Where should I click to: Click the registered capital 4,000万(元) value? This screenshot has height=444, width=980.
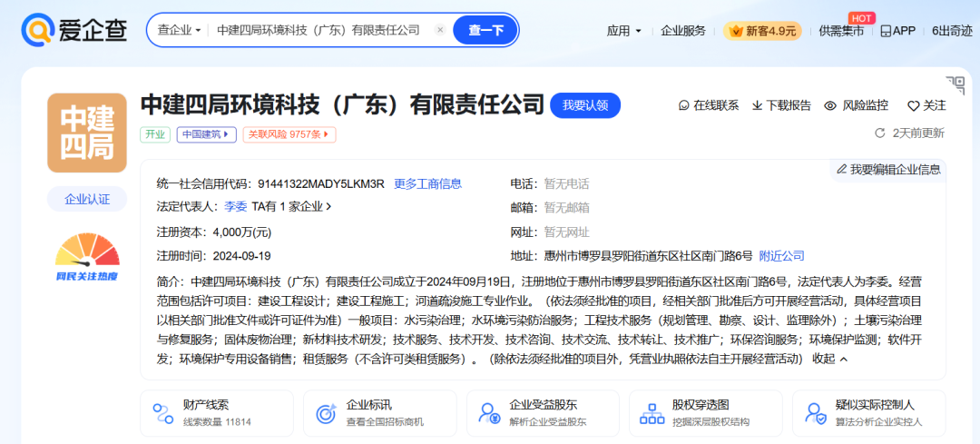click(242, 232)
